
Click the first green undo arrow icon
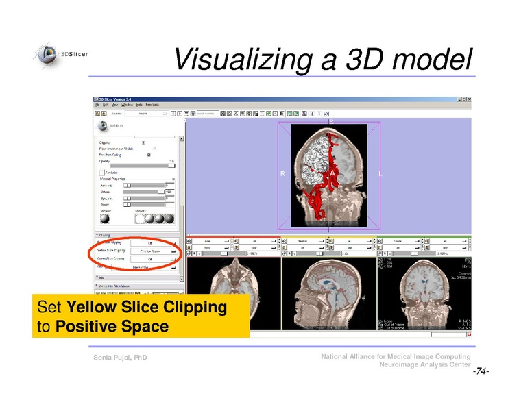pyautogui.click(x=289, y=114)
